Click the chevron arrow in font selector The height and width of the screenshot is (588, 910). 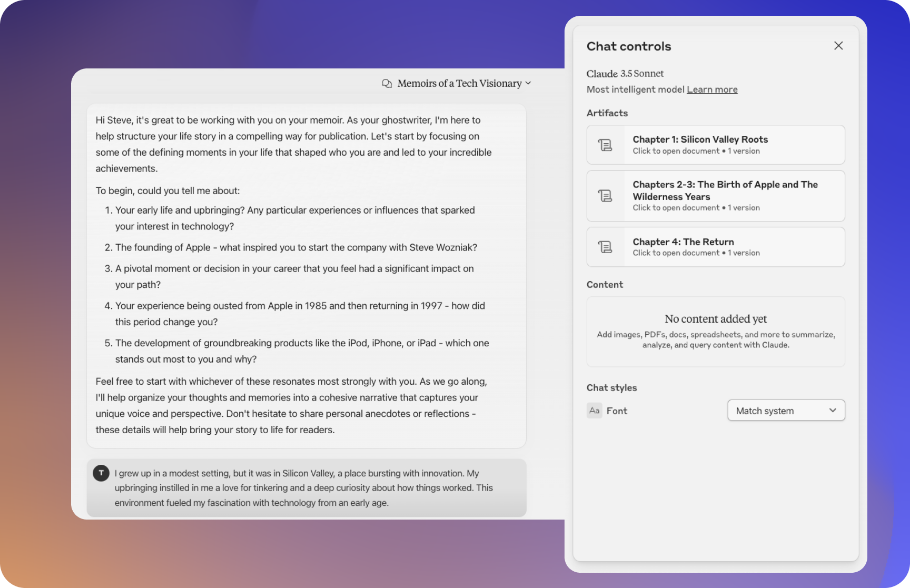click(x=833, y=411)
